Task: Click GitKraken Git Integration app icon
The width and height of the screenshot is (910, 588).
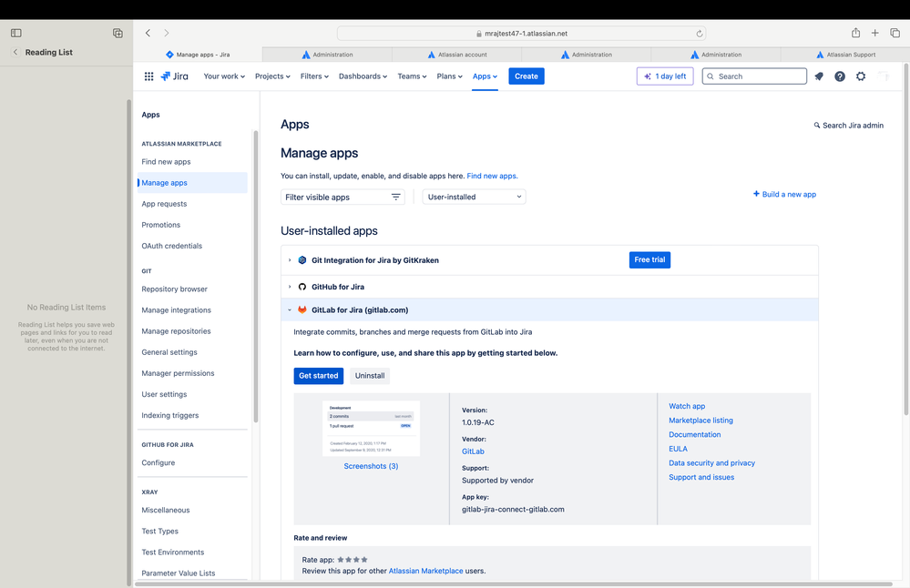Action: pos(302,260)
